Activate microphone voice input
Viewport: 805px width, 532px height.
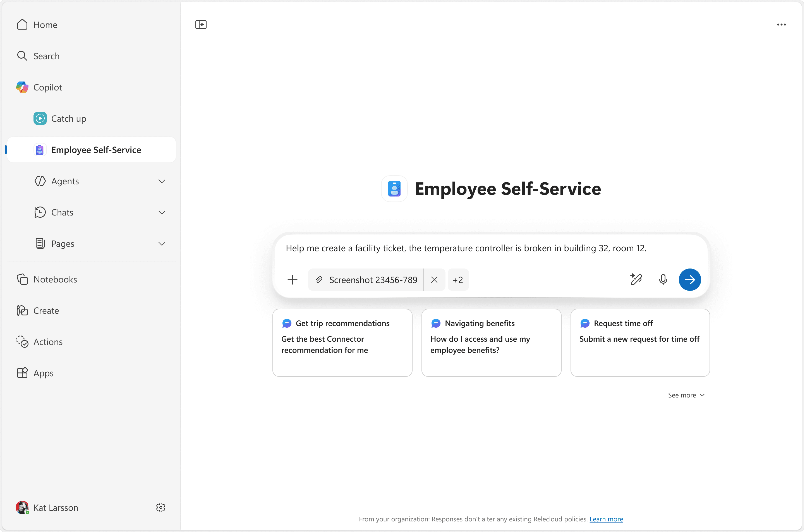[663, 280]
